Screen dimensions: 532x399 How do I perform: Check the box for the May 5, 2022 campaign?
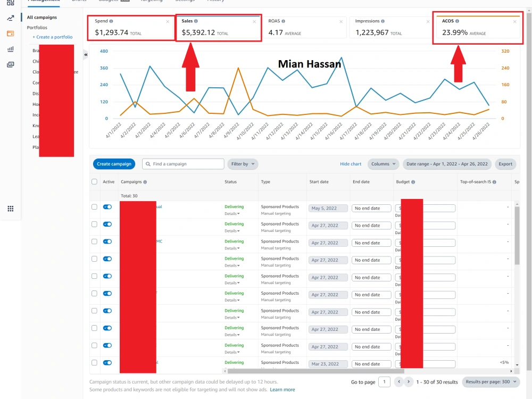pyautogui.click(x=94, y=207)
